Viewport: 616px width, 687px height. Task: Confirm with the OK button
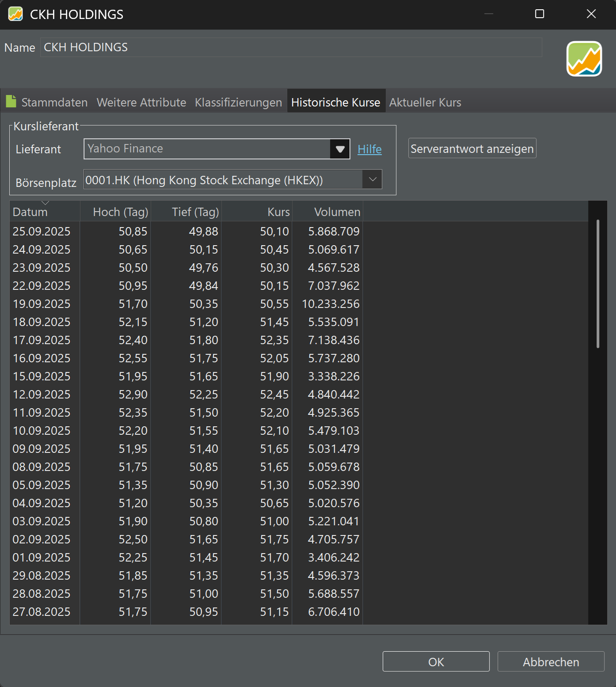tap(436, 662)
